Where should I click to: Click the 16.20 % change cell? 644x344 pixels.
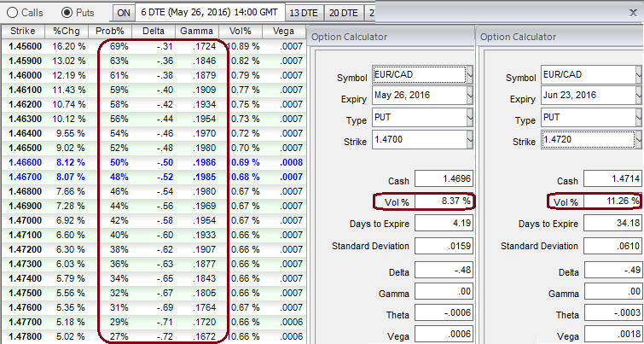[68, 46]
